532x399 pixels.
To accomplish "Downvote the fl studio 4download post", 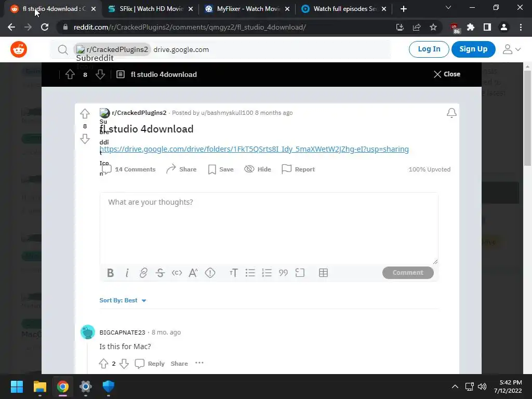I will point(85,138).
